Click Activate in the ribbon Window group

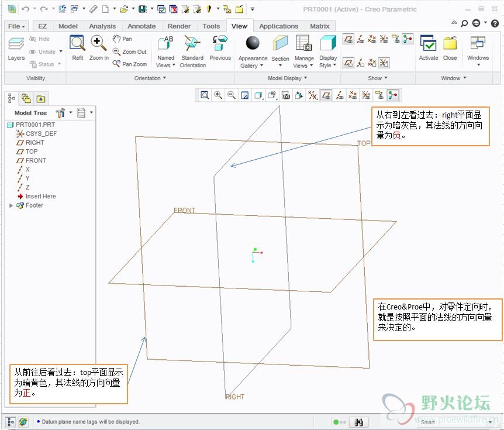(x=429, y=47)
